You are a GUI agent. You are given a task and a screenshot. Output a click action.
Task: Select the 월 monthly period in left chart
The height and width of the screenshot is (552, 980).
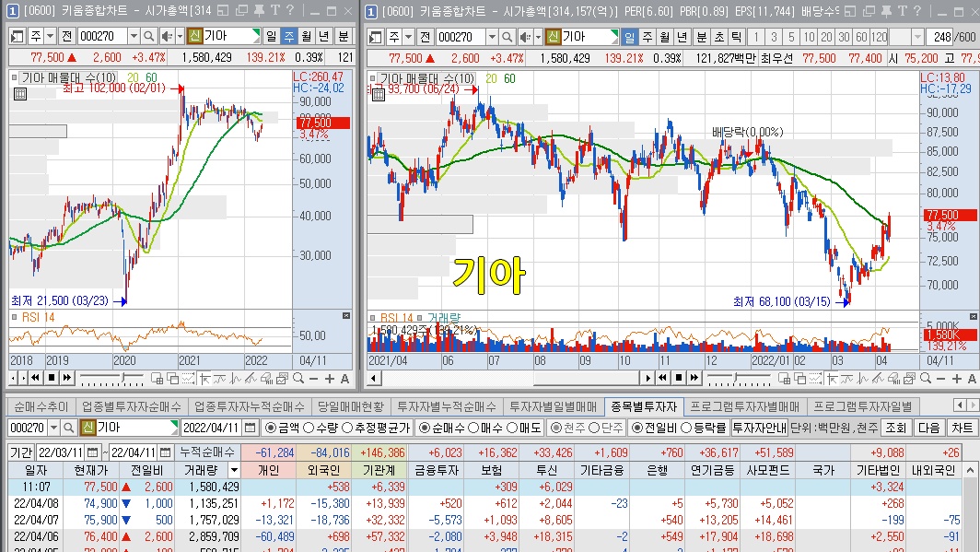coord(306,36)
